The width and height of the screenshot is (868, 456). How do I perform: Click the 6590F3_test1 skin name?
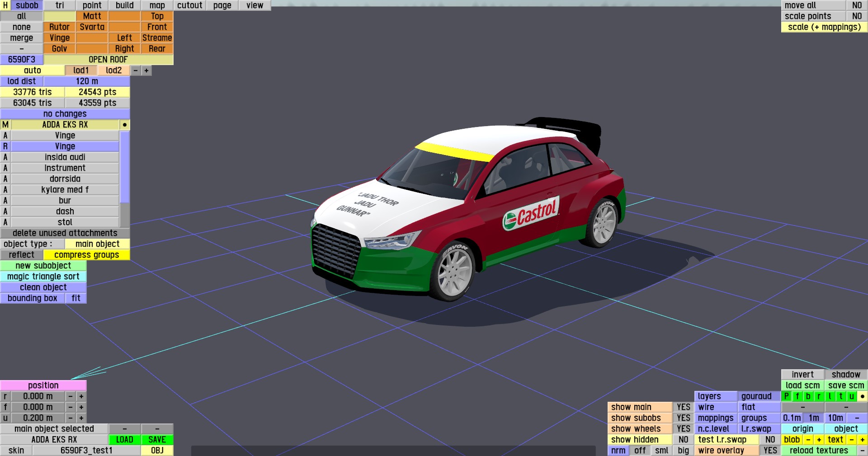86,451
